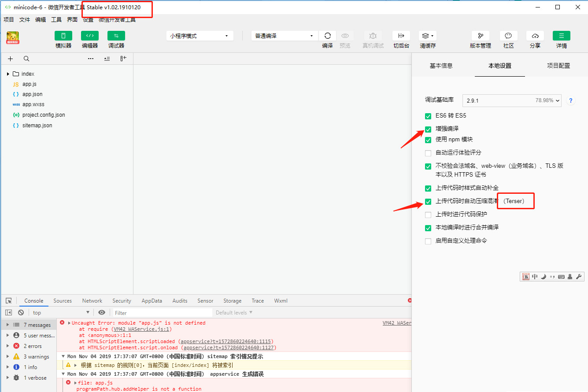Expand the 3 warnings group
The width and height of the screenshot is (588, 392).
[7, 357]
